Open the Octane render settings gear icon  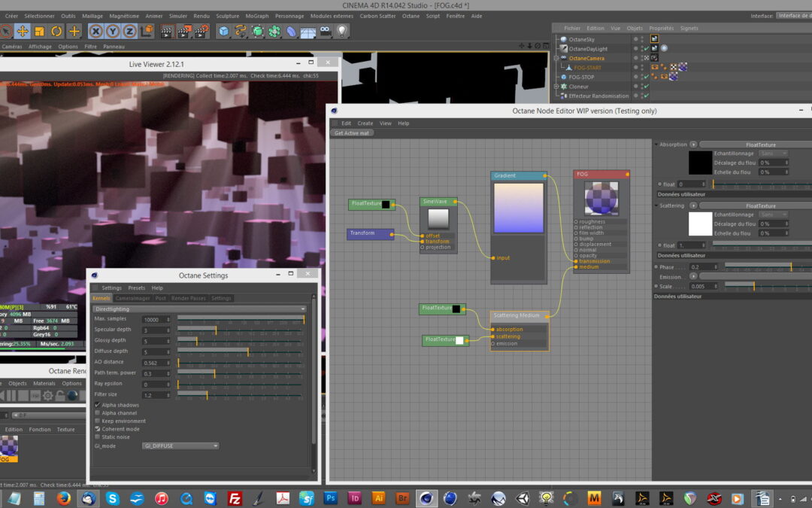click(47, 395)
